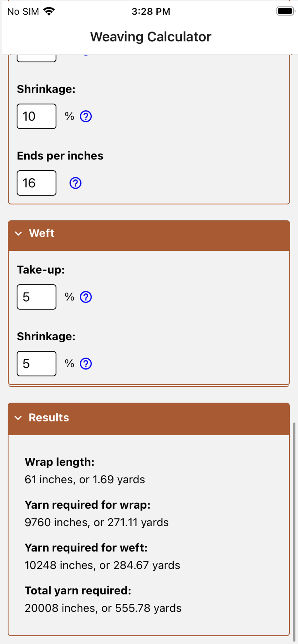Collapse the Weft section chevron
This screenshot has height=644, width=298.
click(18, 233)
